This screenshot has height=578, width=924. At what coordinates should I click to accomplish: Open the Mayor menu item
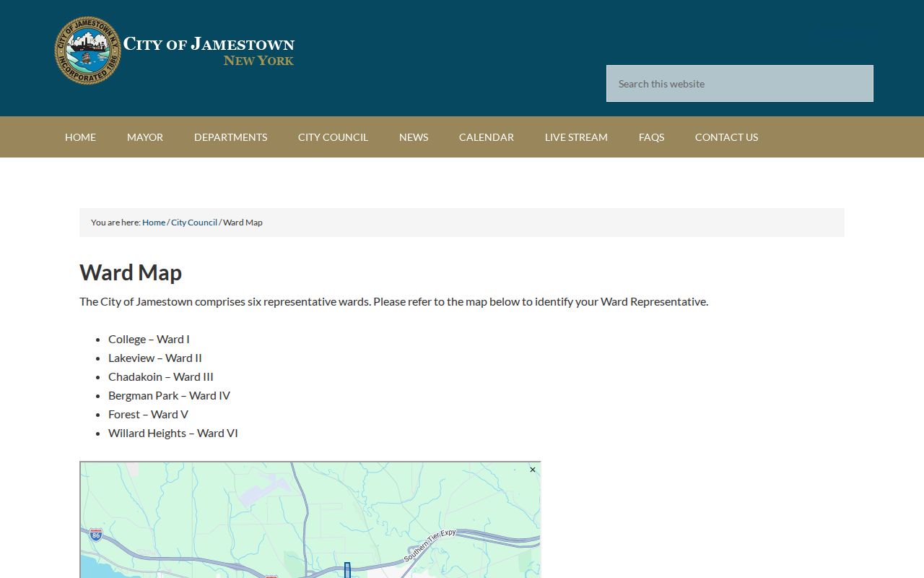(x=145, y=137)
